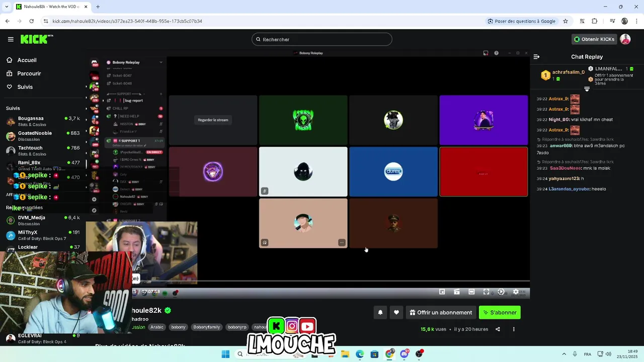The height and width of the screenshot is (362, 644).
Task: Click the Arabic tag
Action: [x=157, y=327]
